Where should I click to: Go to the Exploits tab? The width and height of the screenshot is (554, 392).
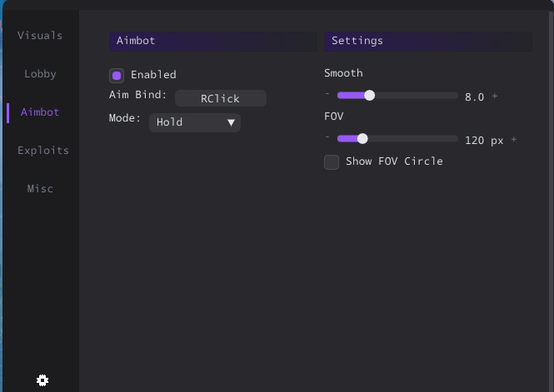43,151
